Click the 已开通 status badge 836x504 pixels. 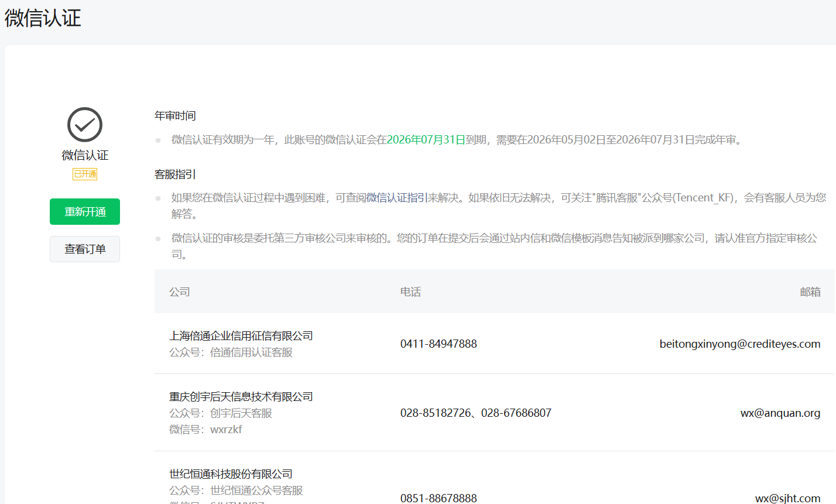[x=85, y=174]
